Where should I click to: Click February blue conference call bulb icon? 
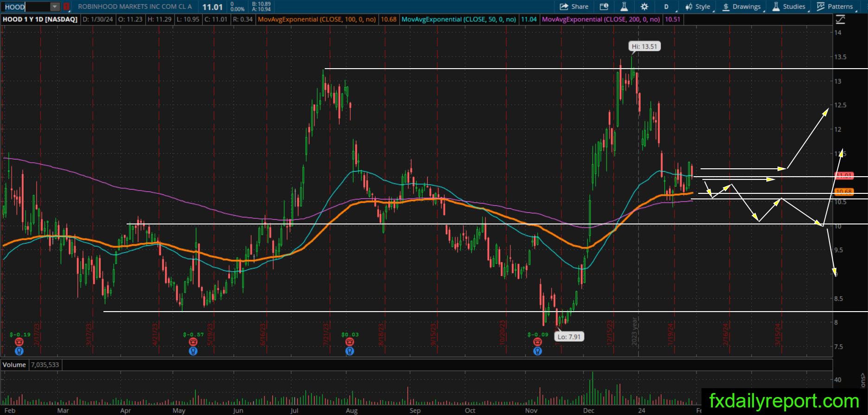19,351
